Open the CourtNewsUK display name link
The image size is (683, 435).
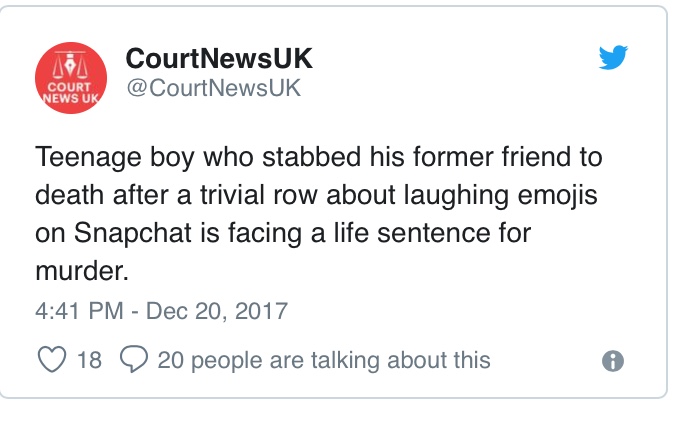[219, 59]
